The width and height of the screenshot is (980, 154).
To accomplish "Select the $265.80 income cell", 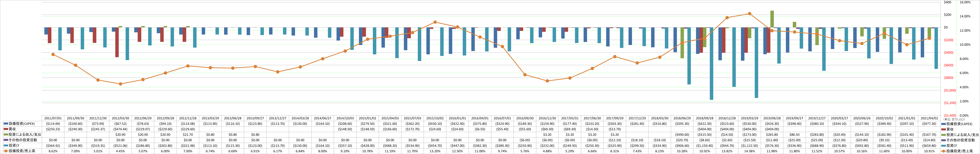I will coord(772,135).
